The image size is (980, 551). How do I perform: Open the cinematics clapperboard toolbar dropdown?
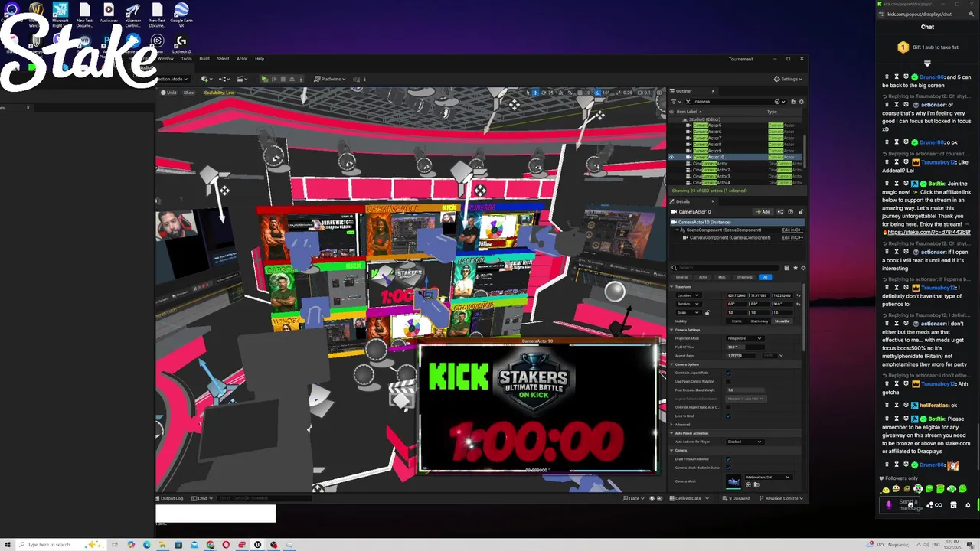click(242, 79)
